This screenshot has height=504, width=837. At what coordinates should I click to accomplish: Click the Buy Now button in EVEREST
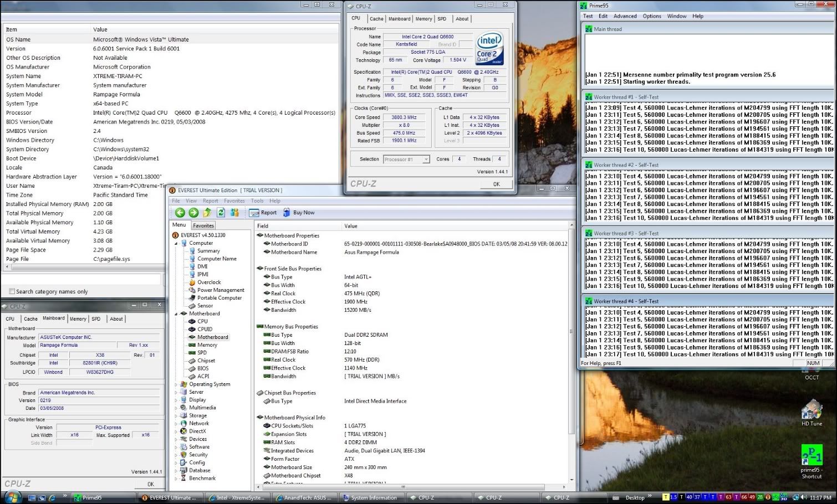coord(298,213)
